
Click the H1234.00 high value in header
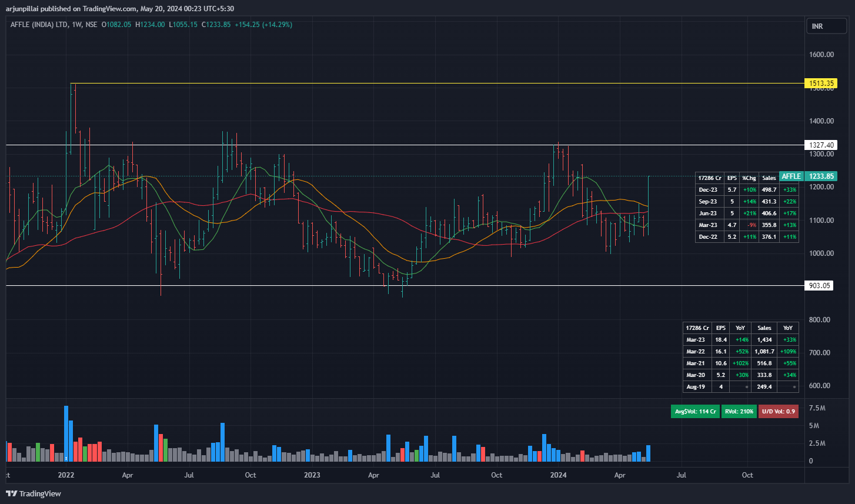(150, 25)
